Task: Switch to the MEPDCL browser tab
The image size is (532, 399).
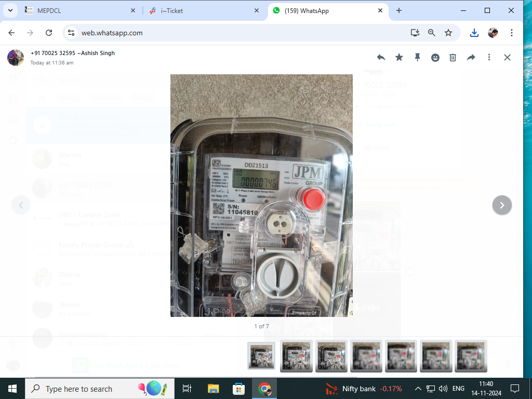Action: (x=79, y=10)
